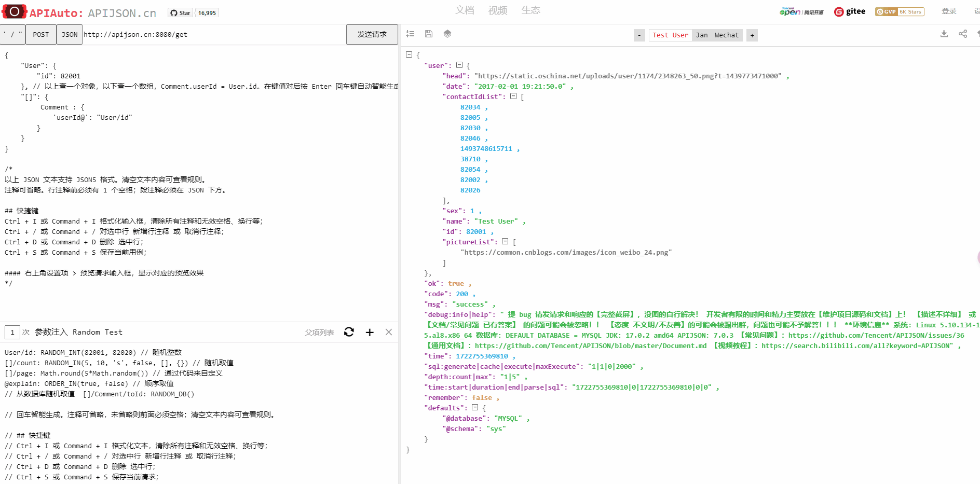This screenshot has height=484, width=980.
Task: Collapse the "defaults" object node
Action: click(475, 407)
